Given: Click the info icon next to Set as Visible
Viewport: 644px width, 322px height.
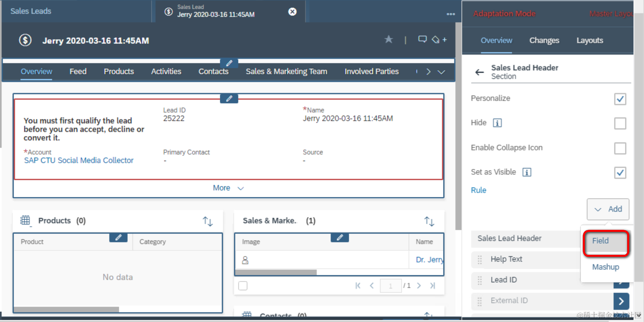Looking at the screenshot, I should tap(527, 172).
